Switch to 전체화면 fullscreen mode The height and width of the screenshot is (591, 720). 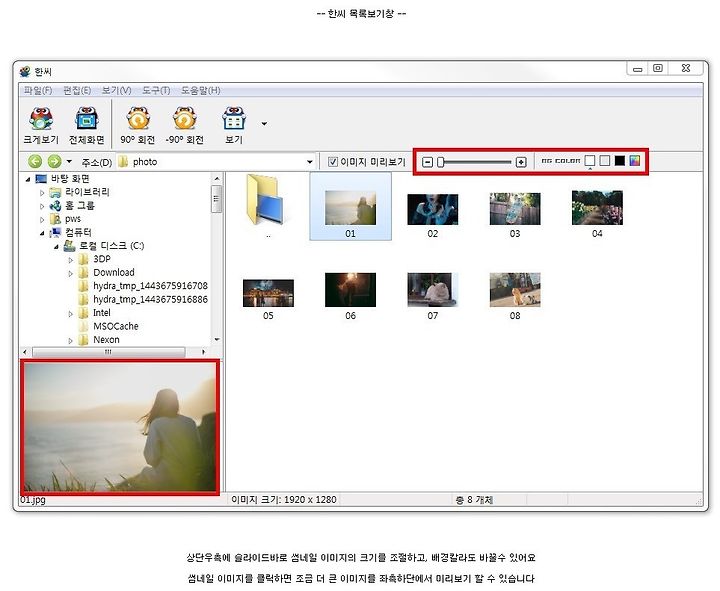[x=86, y=125]
